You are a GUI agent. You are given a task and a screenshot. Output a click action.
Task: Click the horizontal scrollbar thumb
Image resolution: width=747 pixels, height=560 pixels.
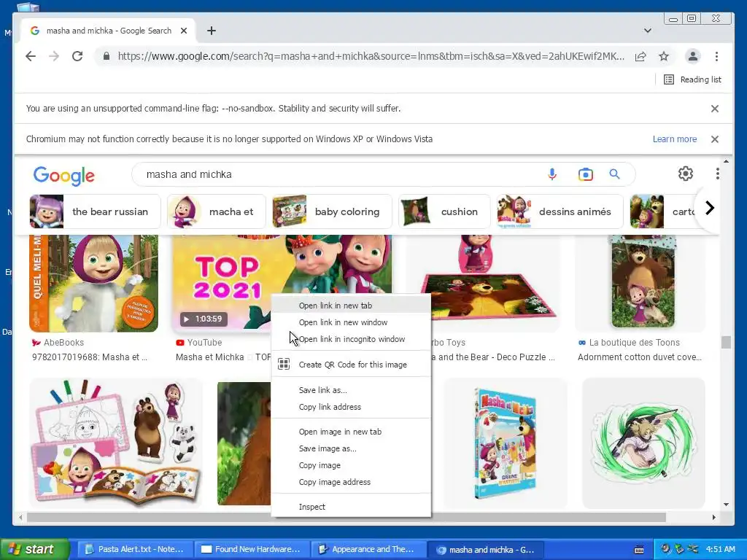tap(347, 517)
